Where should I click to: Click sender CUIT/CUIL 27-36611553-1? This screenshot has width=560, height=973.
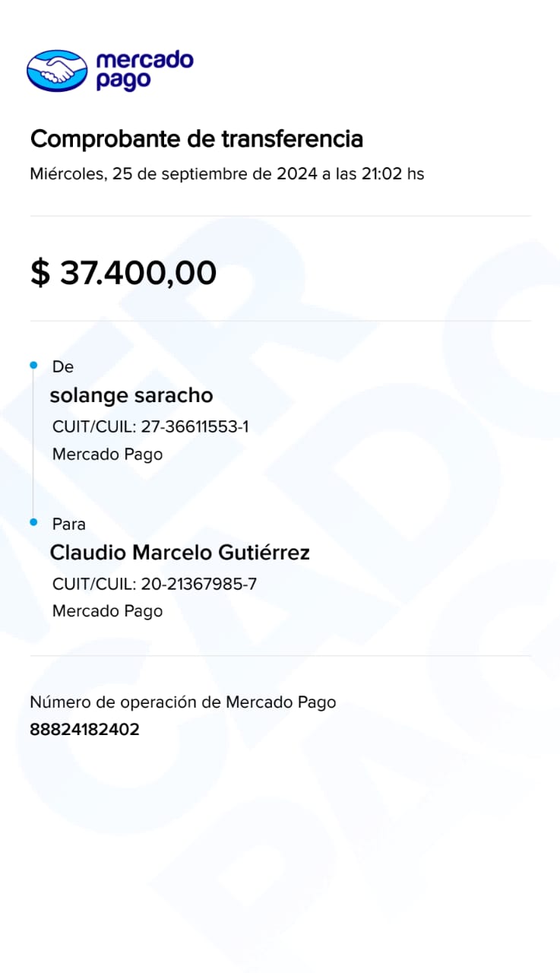point(195,426)
